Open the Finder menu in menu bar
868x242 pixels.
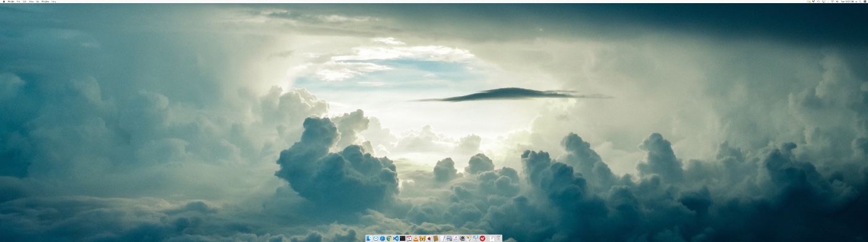pyautogui.click(x=11, y=2)
